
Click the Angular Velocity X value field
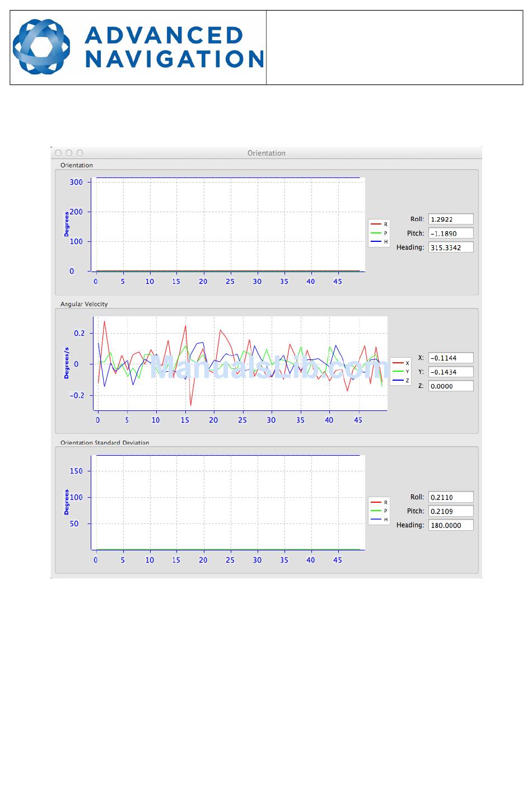pos(450,358)
